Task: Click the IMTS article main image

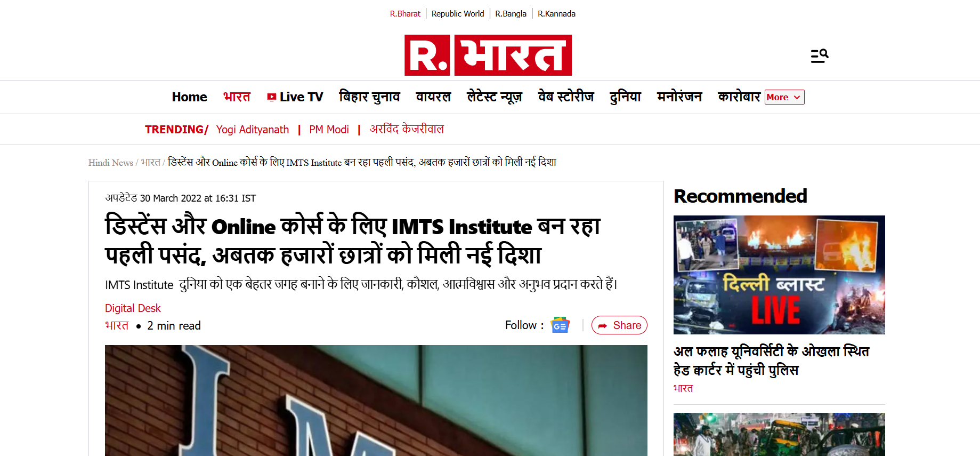Action: click(376, 401)
